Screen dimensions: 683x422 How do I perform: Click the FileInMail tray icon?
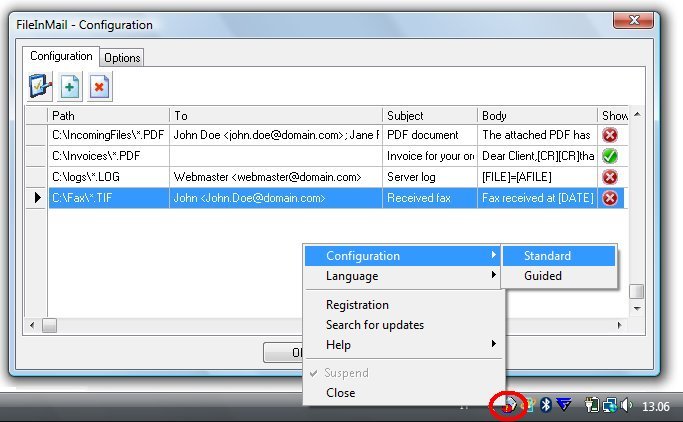click(509, 406)
